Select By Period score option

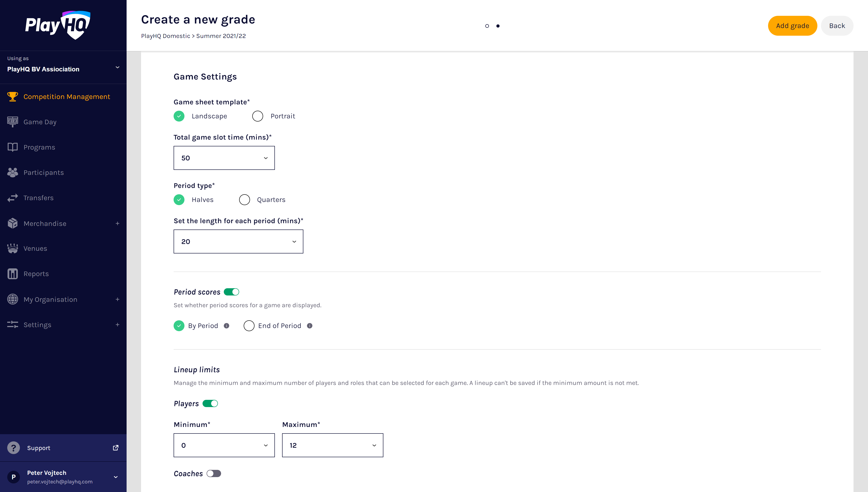(179, 326)
